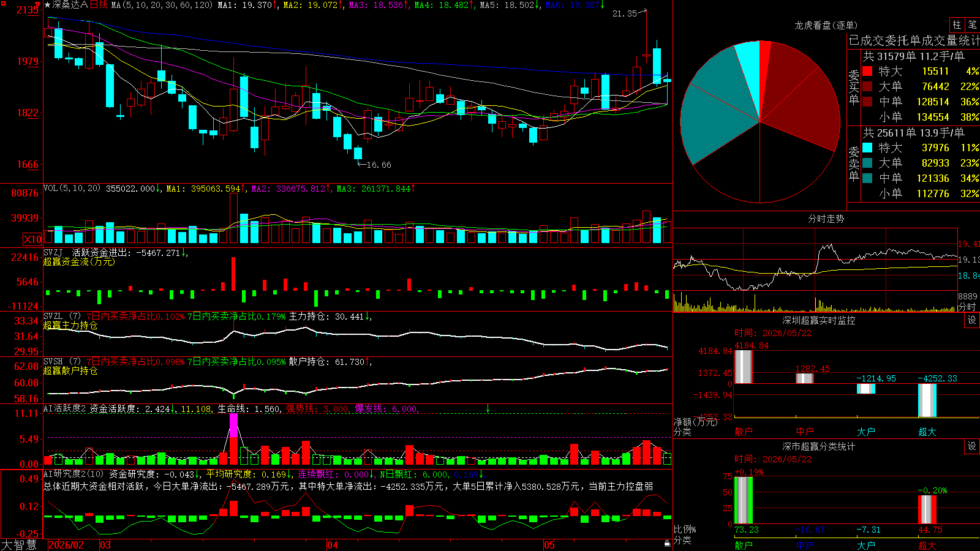Click the 2026/02 date on the time axis
Image resolution: width=980 pixels, height=551 pixels.
click(66, 545)
